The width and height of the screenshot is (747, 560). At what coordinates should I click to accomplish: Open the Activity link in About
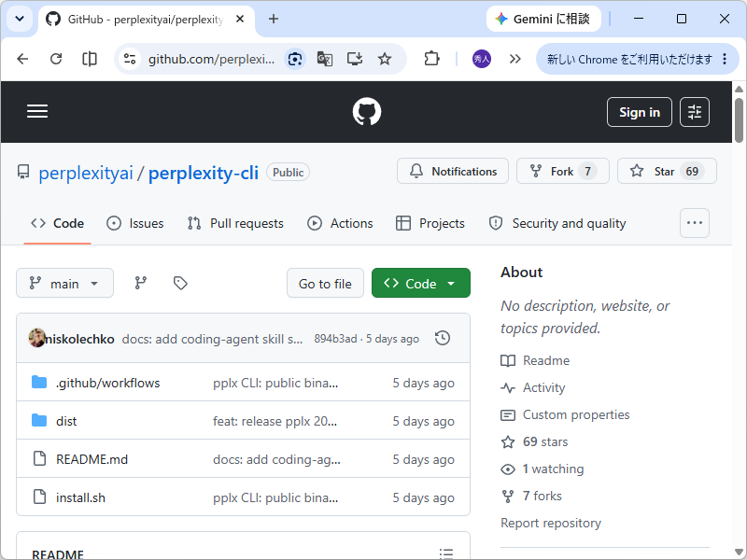point(532,387)
